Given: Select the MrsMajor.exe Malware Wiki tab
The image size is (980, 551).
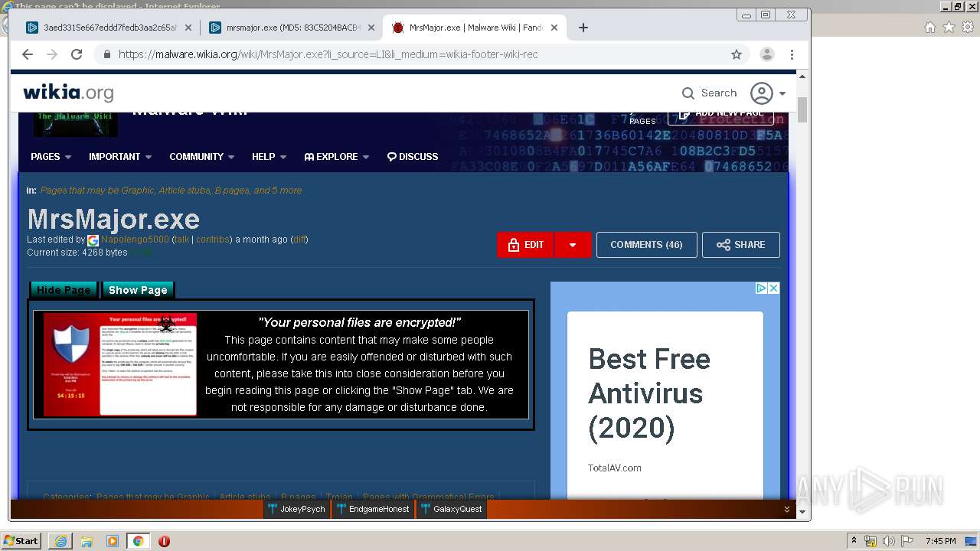Looking at the screenshot, I should click(x=473, y=28).
